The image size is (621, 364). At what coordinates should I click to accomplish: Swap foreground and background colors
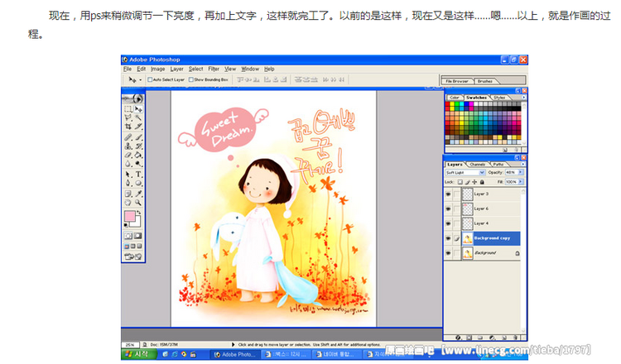coord(139,213)
